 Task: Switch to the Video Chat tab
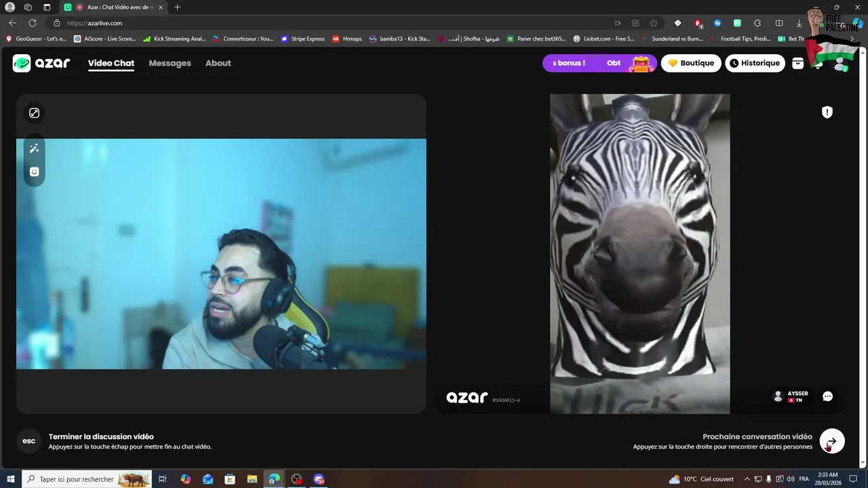point(111,63)
